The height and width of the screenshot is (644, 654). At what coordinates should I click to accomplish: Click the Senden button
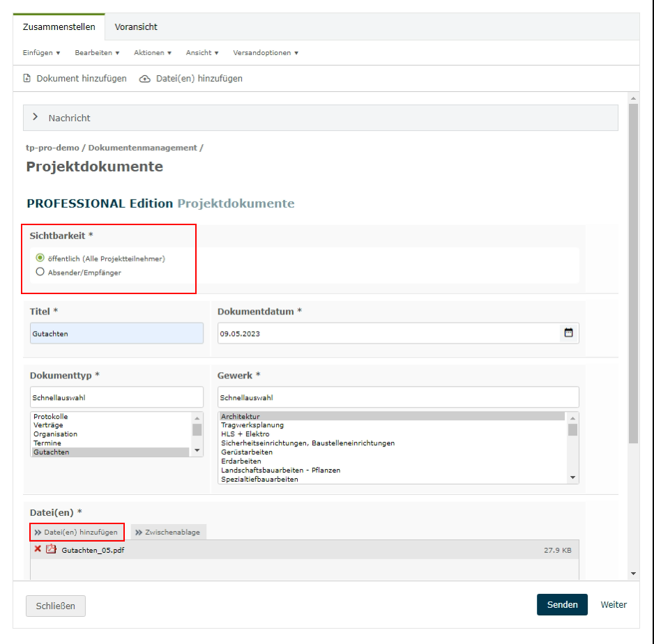[x=562, y=605]
